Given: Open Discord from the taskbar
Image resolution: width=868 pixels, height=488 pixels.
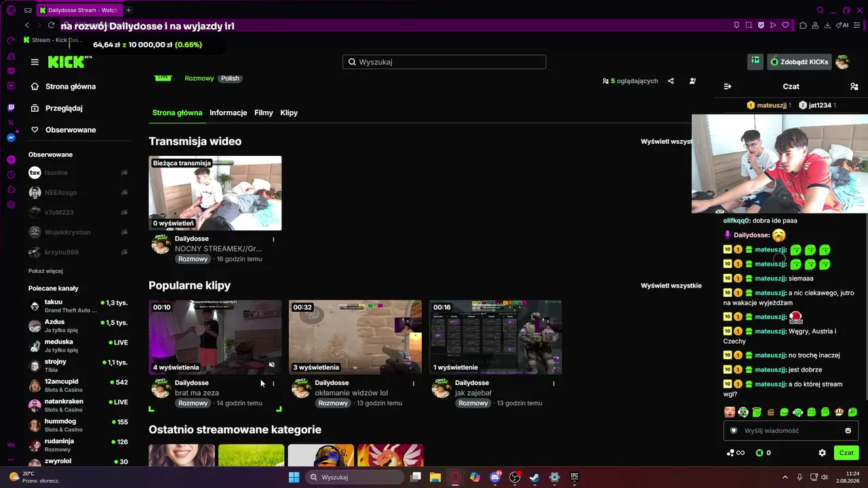Looking at the screenshot, I should click(495, 477).
